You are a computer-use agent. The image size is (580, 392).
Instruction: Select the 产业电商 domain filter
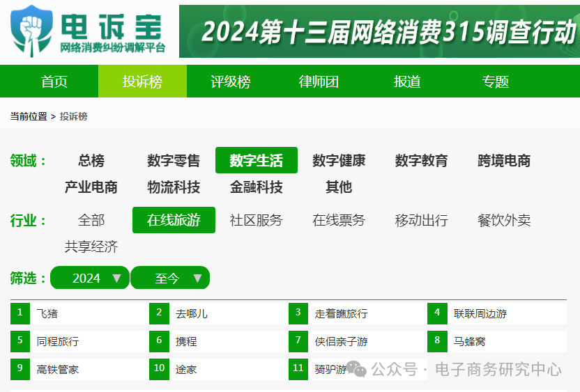pos(91,187)
